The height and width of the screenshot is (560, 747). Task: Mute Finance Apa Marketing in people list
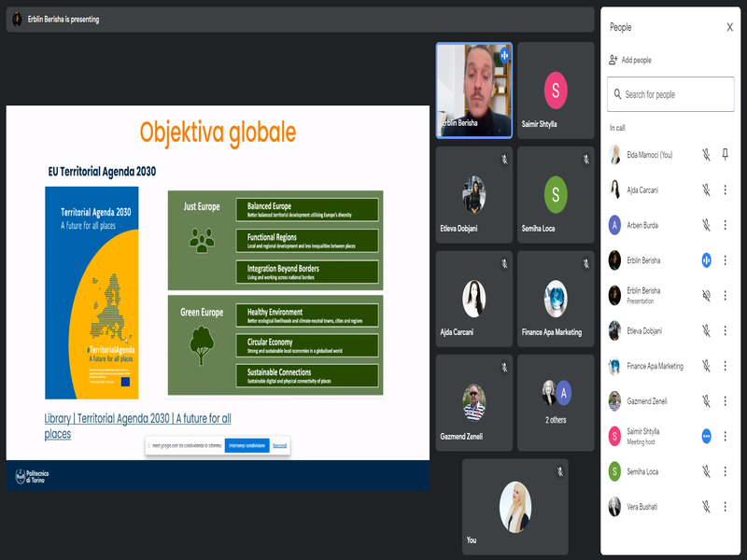tap(706, 366)
